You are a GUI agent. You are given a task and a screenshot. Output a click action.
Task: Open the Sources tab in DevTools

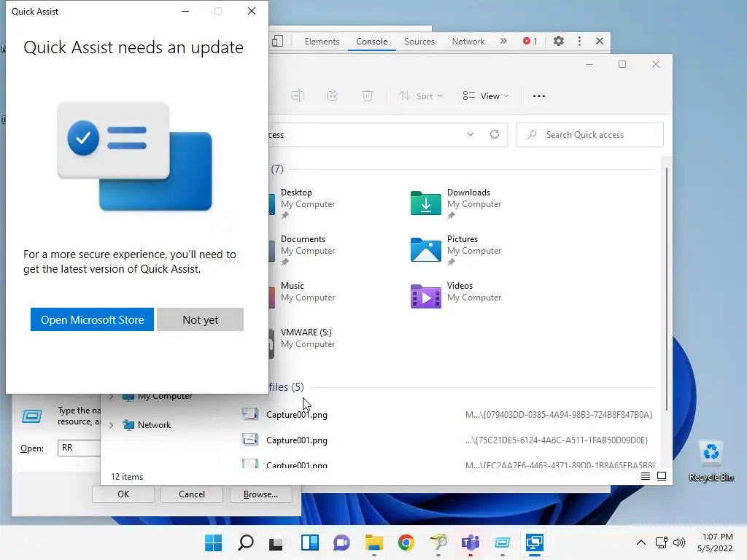click(419, 42)
